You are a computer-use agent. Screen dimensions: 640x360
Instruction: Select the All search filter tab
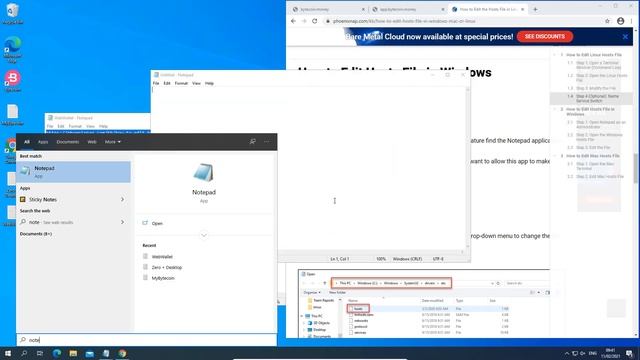tap(27, 142)
